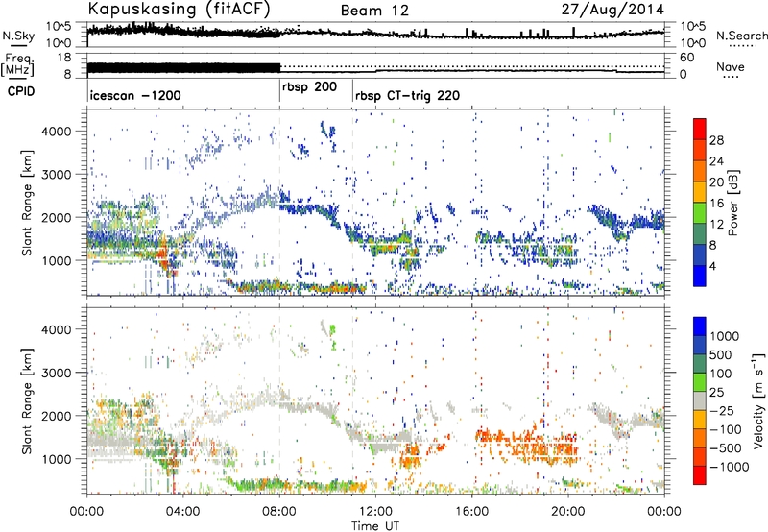Select the '18' frequency axis tick label
768x532 pixels.
pos(64,58)
